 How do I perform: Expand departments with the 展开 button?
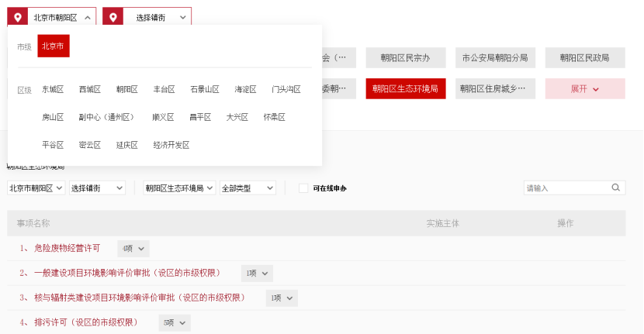pos(585,88)
